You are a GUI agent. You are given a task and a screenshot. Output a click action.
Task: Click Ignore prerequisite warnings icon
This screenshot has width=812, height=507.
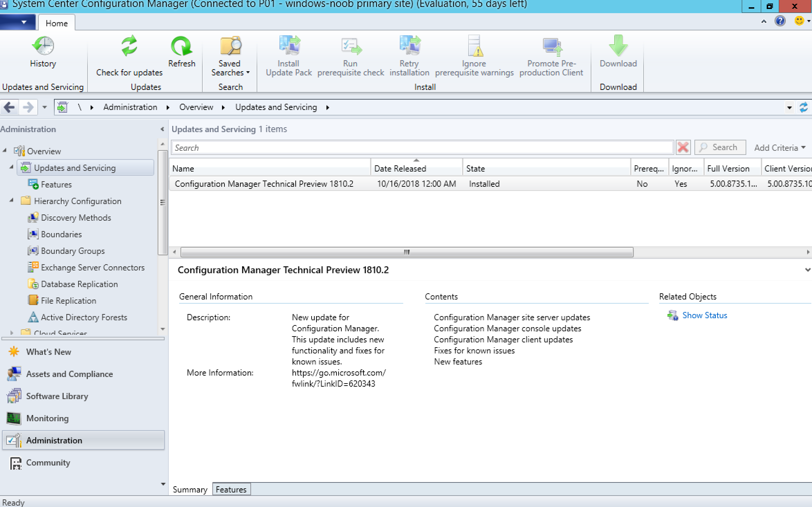(x=475, y=46)
